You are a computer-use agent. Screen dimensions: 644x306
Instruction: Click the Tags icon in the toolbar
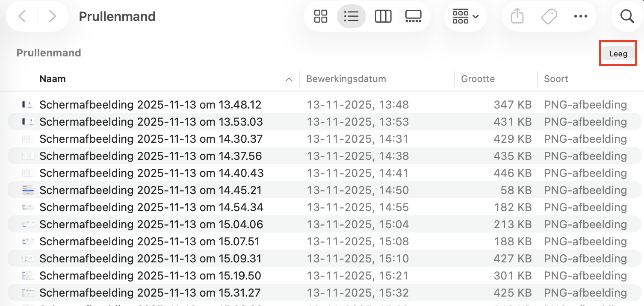click(x=549, y=16)
